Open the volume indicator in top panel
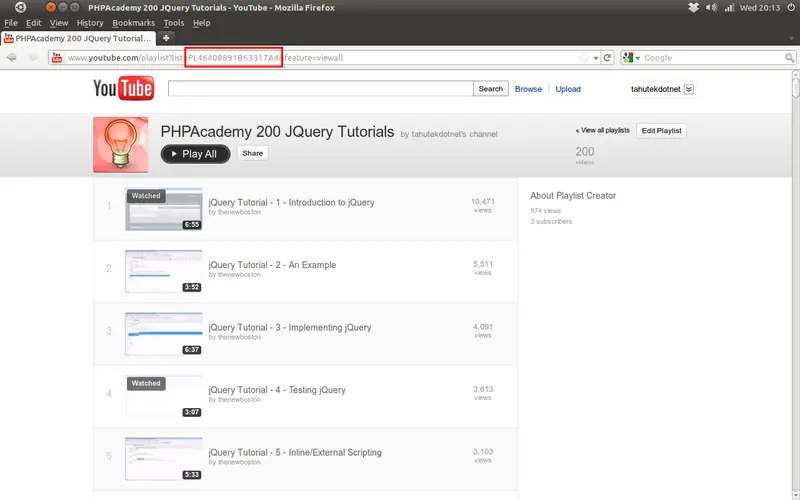Image resolution: width=800 pixels, height=500 pixels. pos(711,8)
